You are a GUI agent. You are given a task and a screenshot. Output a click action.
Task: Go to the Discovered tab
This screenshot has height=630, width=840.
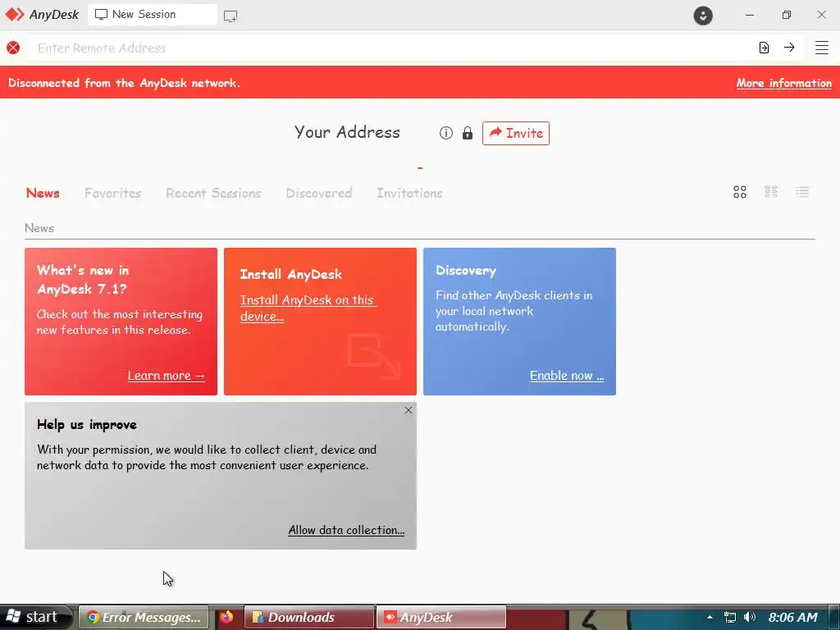click(x=319, y=193)
